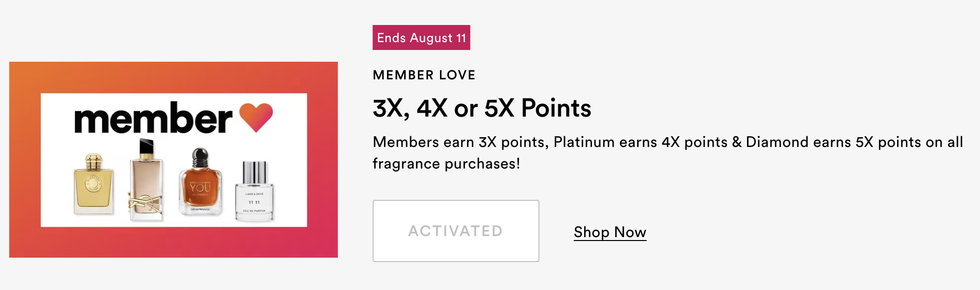Click the "3X, 4X or 5X Points" heading
Viewport: 980px width, 290px height.
(482, 108)
